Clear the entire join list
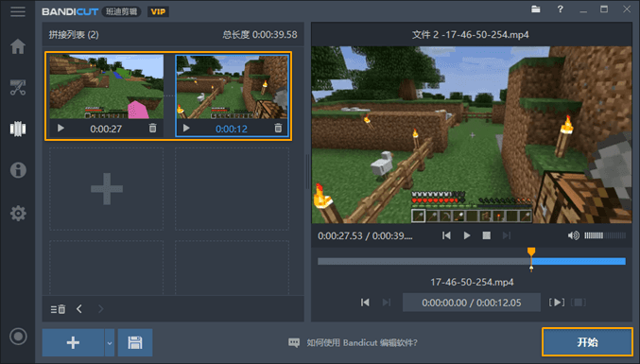The height and width of the screenshot is (364, 640). pos(58,309)
